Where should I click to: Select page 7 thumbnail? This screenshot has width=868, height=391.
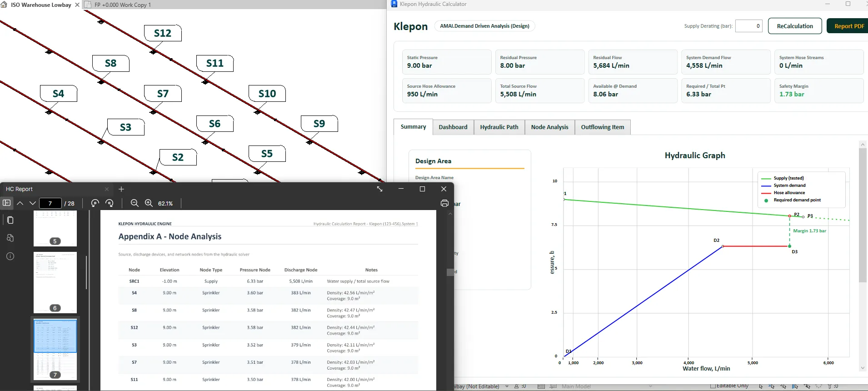pos(55,349)
